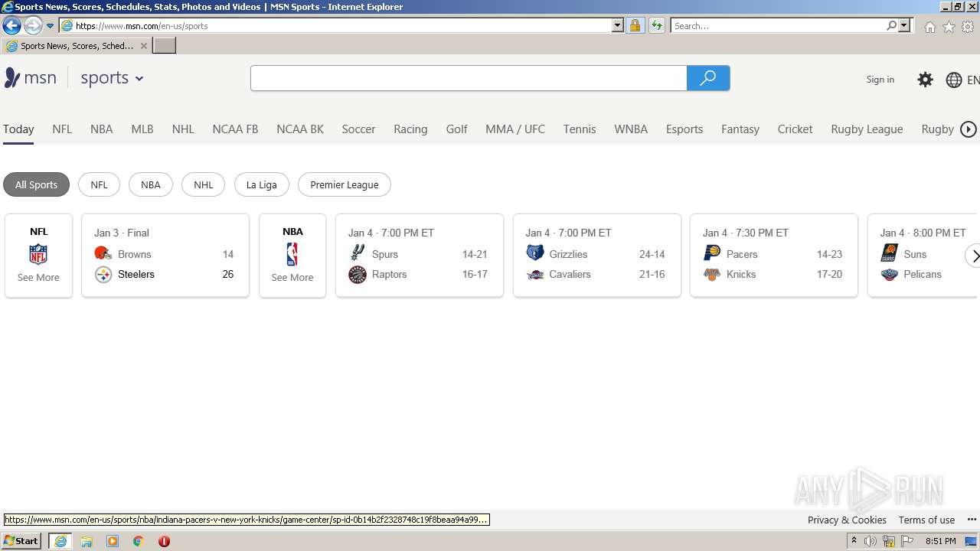Refresh the page with the refresh icon
The image size is (980, 551).
(656, 25)
